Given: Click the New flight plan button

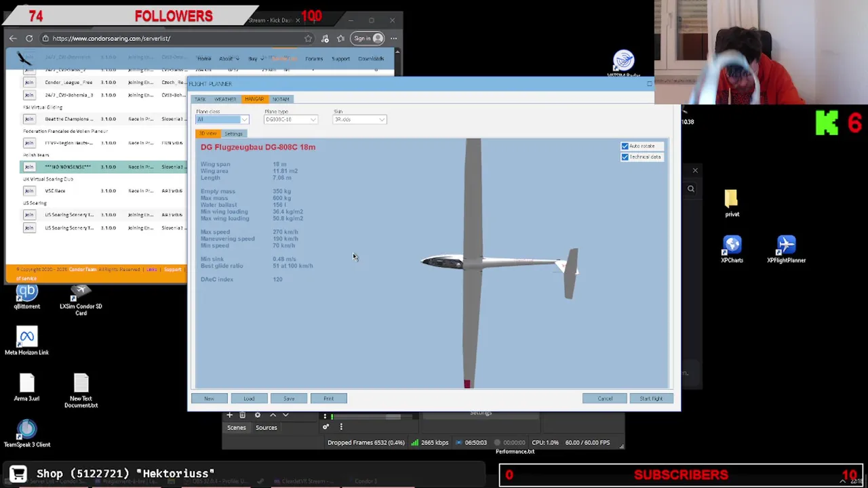Looking at the screenshot, I should point(210,399).
